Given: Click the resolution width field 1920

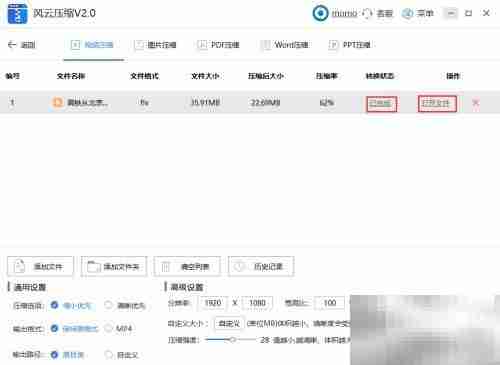Looking at the screenshot, I should pos(213,303).
